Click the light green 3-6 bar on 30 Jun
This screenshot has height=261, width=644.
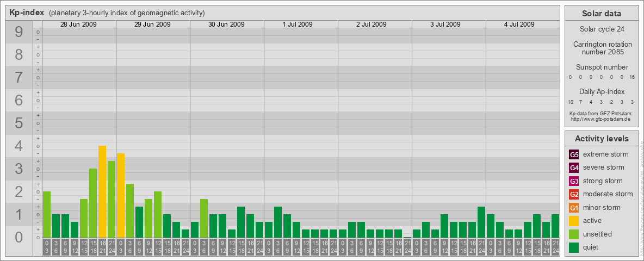[204, 219]
